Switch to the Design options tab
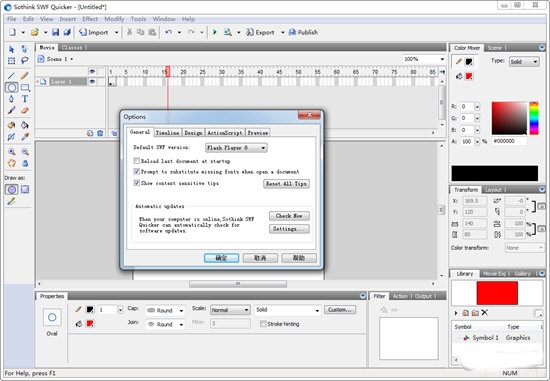Viewport: 550px width, 381px height. point(193,133)
